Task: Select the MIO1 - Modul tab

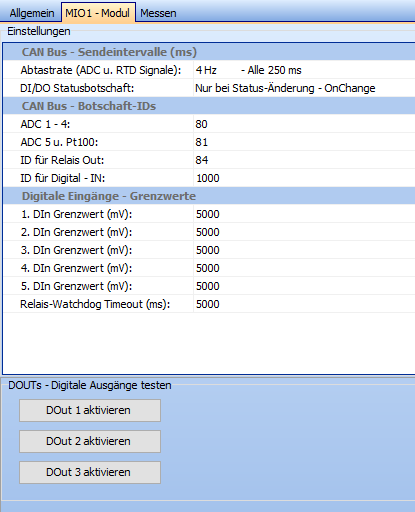Action: [x=98, y=13]
